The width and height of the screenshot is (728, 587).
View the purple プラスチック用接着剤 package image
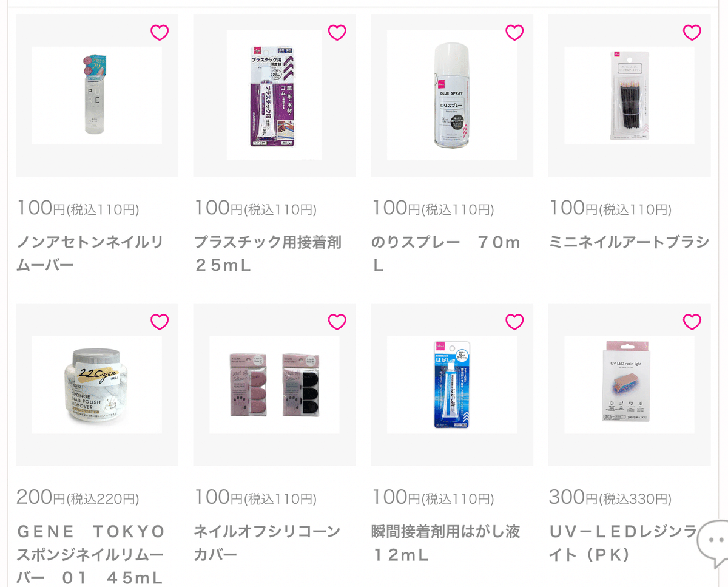coord(274,95)
